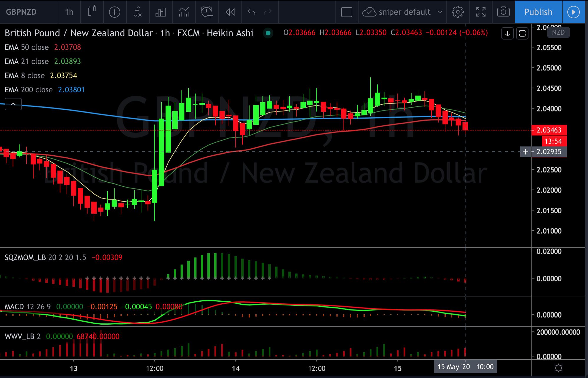Click the closing price C2.03463 in header
This screenshot has height=378, width=588.
point(406,32)
